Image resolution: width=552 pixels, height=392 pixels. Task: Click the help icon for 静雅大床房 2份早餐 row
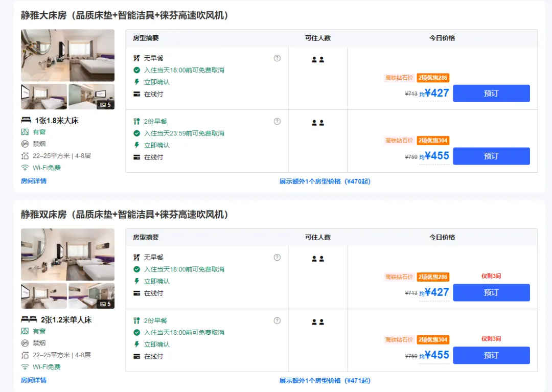click(x=277, y=122)
